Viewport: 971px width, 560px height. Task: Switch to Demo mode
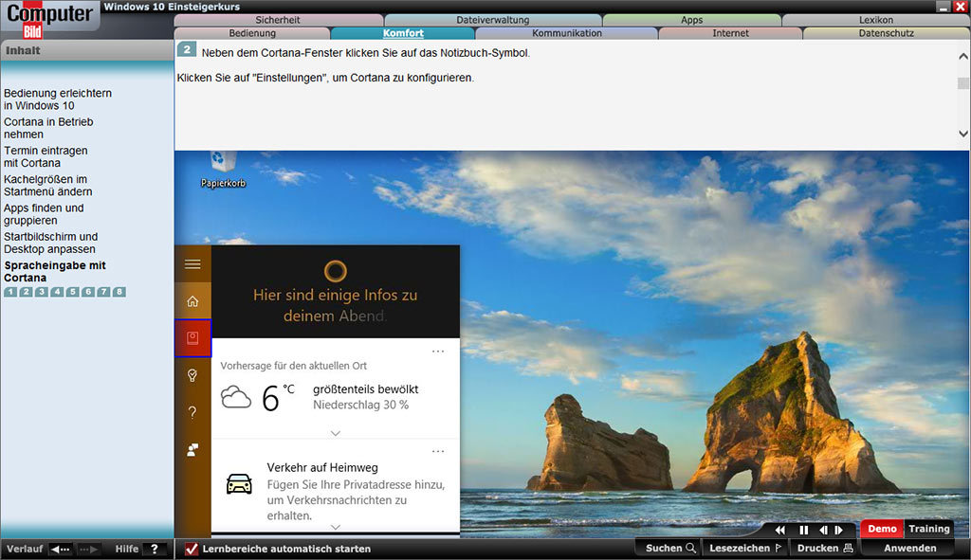(882, 529)
